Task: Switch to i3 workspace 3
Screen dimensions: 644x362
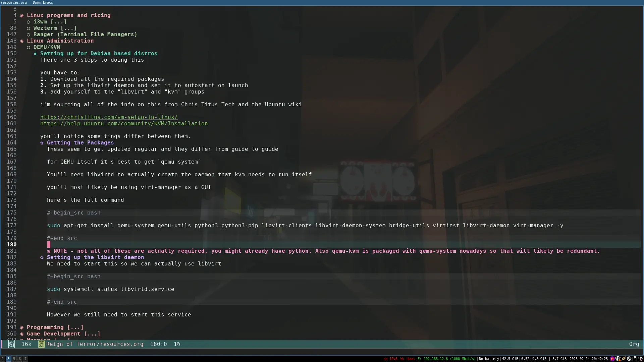Action: (8, 359)
